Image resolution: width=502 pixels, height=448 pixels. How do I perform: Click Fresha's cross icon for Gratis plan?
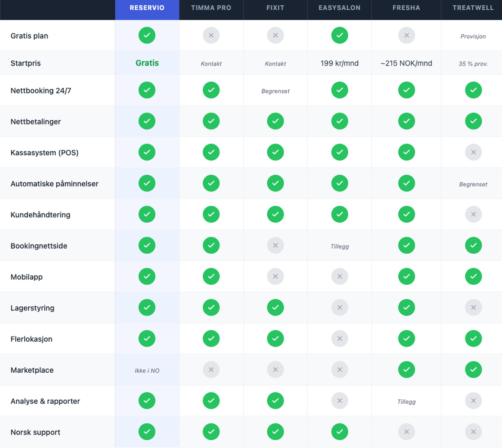pyautogui.click(x=407, y=35)
